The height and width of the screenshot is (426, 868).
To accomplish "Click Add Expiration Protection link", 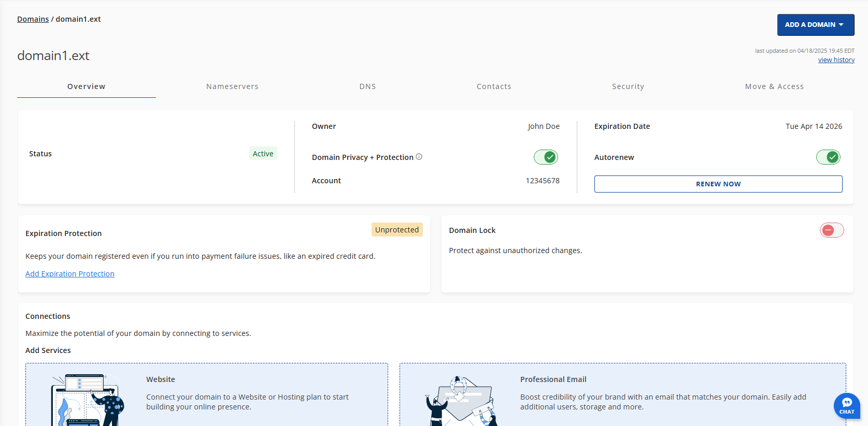I will pos(70,274).
